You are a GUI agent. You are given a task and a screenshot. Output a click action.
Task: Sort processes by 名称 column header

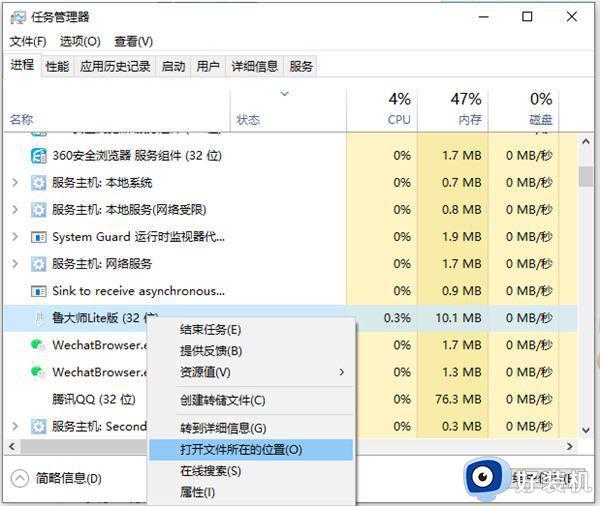coord(117,111)
